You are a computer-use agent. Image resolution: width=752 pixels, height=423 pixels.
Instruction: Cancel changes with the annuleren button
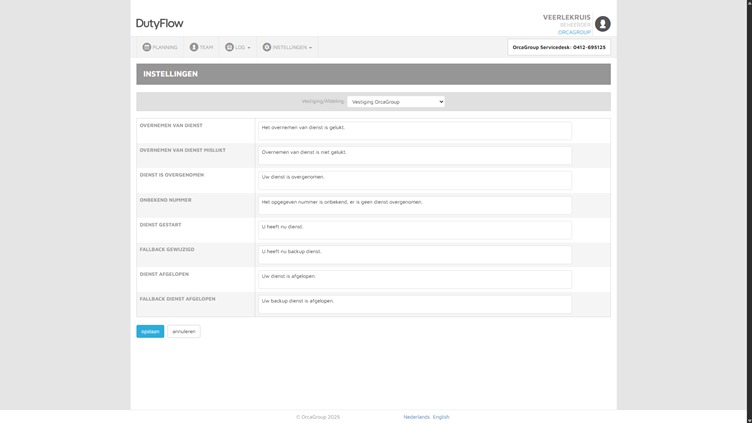184,331
